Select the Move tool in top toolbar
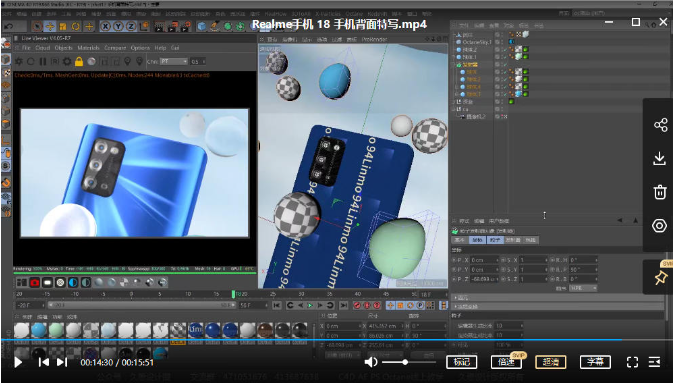This screenshot has height=383, width=673. [50, 27]
